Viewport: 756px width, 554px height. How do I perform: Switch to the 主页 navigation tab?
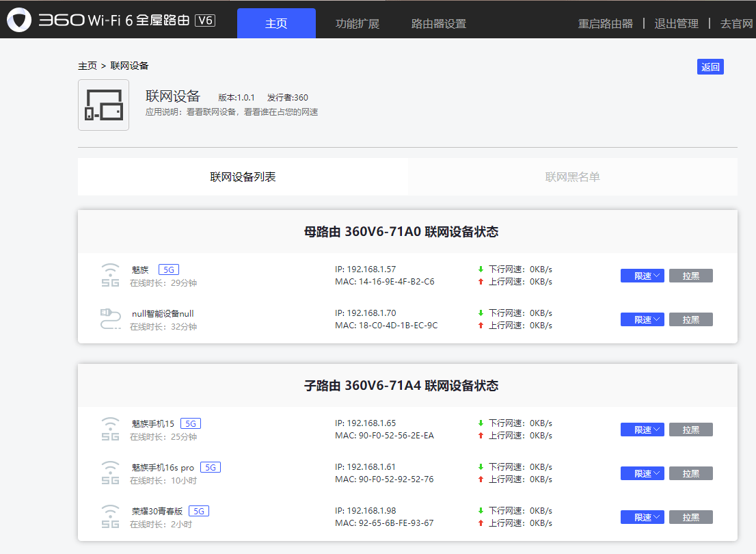(276, 23)
